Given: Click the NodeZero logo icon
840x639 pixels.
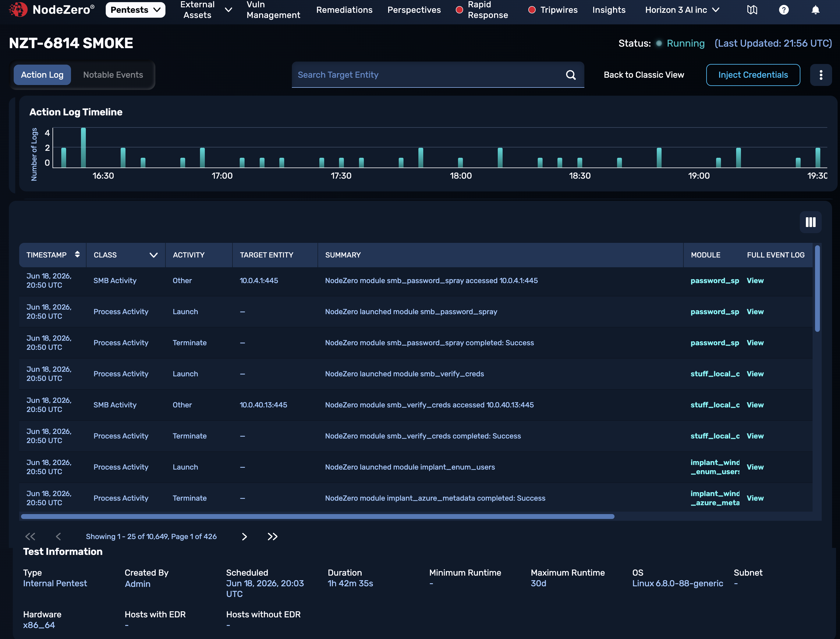Looking at the screenshot, I should coord(18,9).
